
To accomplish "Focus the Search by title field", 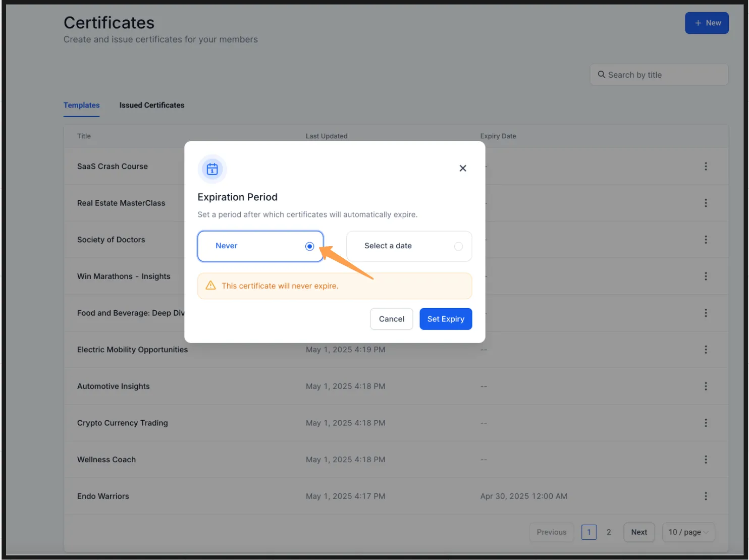I will pyautogui.click(x=659, y=75).
